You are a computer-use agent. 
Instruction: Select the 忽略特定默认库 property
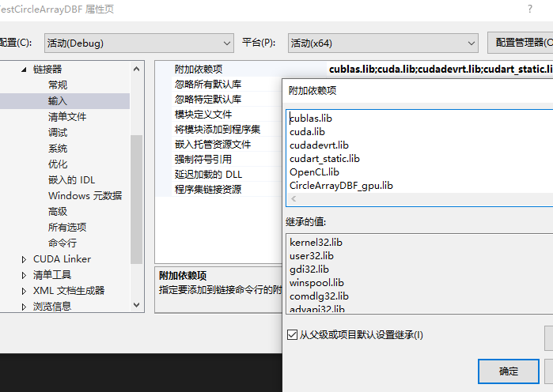(208, 100)
